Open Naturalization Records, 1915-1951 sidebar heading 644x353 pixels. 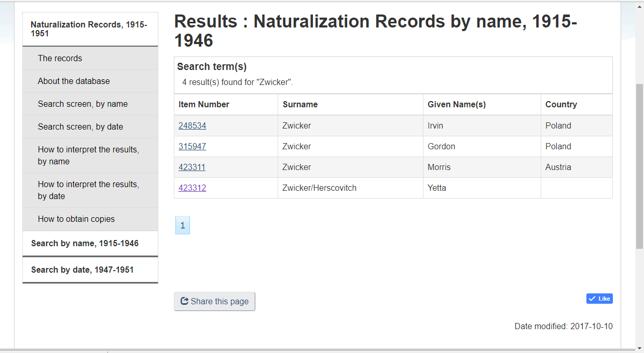[89, 29]
